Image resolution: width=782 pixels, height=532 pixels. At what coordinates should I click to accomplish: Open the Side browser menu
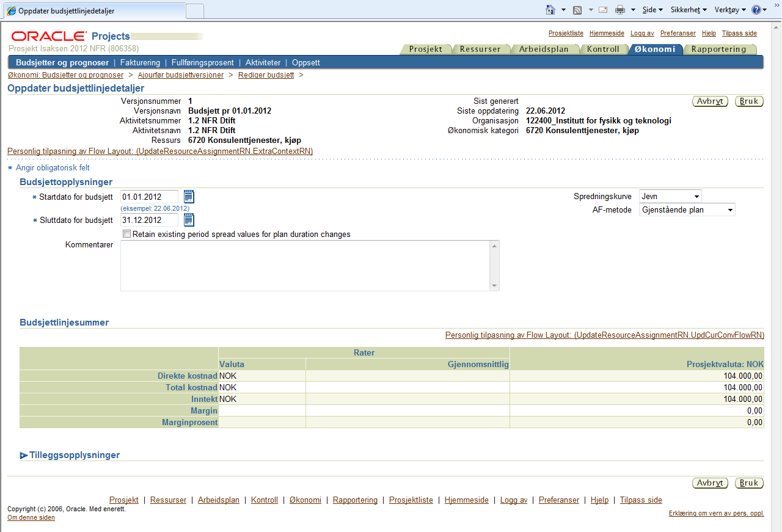[652, 10]
